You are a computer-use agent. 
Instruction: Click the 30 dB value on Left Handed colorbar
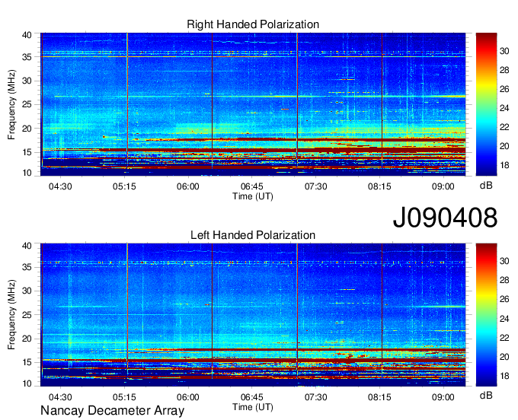504,261
